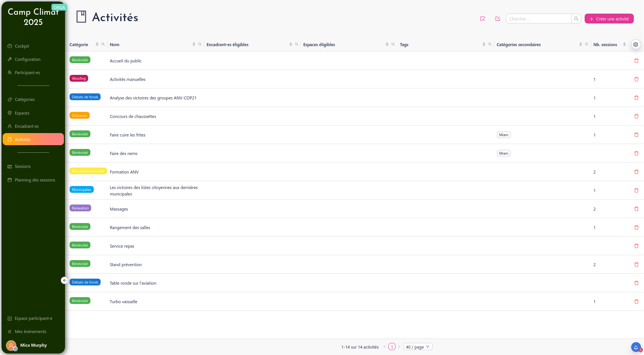Delete the Accueil du public activity
The width and height of the screenshot is (644, 355).
[636, 61]
